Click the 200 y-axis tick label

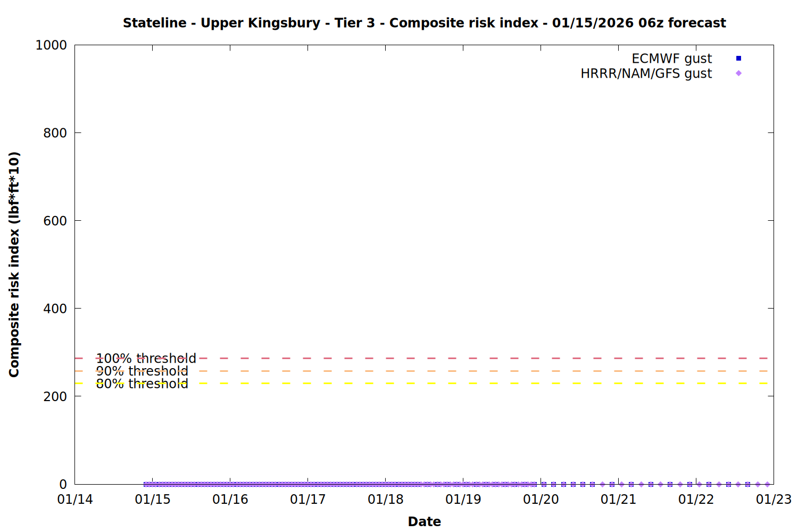coord(55,396)
